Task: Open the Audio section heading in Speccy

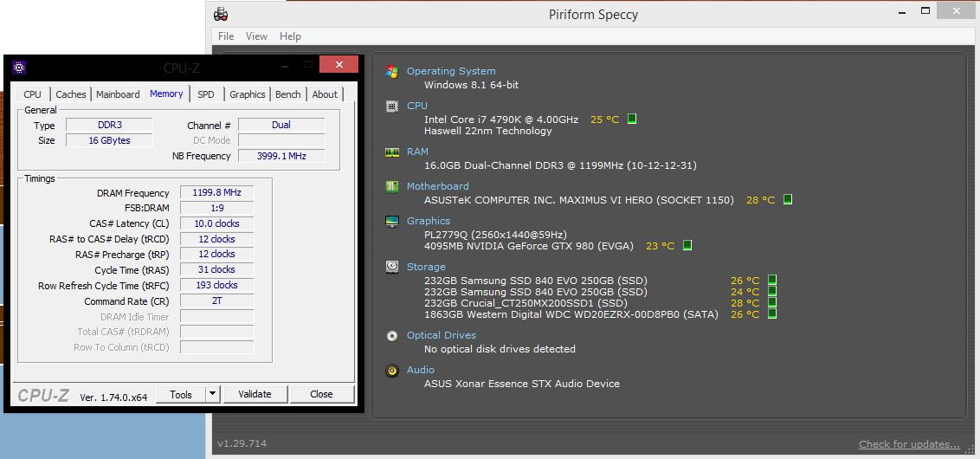Action: [x=420, y=370]
